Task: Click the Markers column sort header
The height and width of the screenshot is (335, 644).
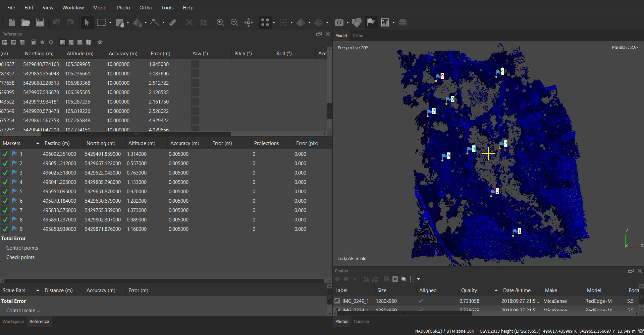Action: [x=11, y=143]
